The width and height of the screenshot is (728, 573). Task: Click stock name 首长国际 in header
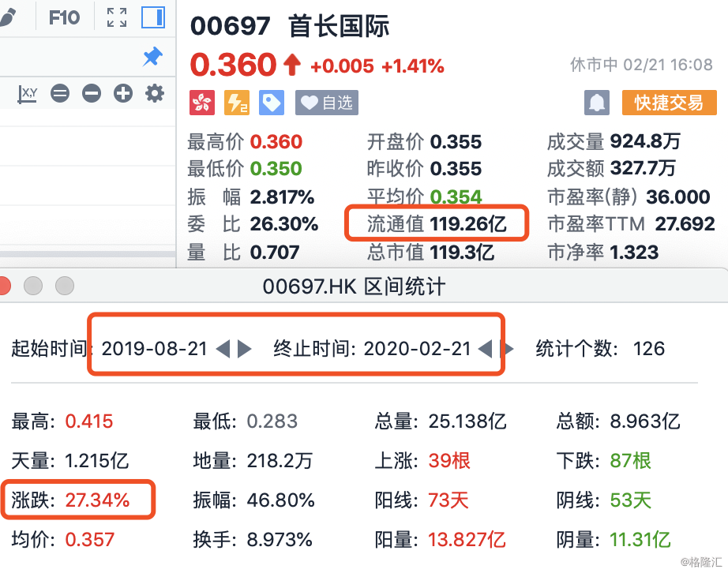339,25
